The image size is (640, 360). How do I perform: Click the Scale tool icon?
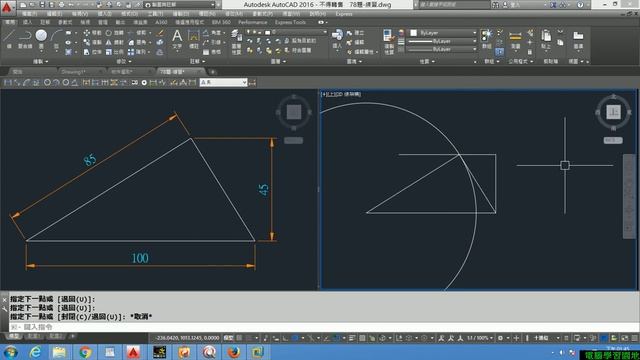109,52
